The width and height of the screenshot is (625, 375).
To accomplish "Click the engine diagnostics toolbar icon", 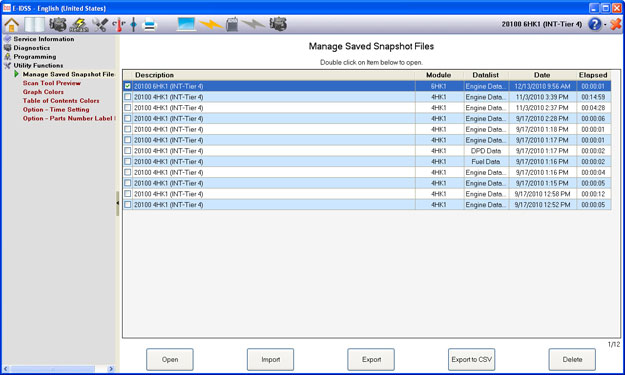I will click(x=58, y=25).
